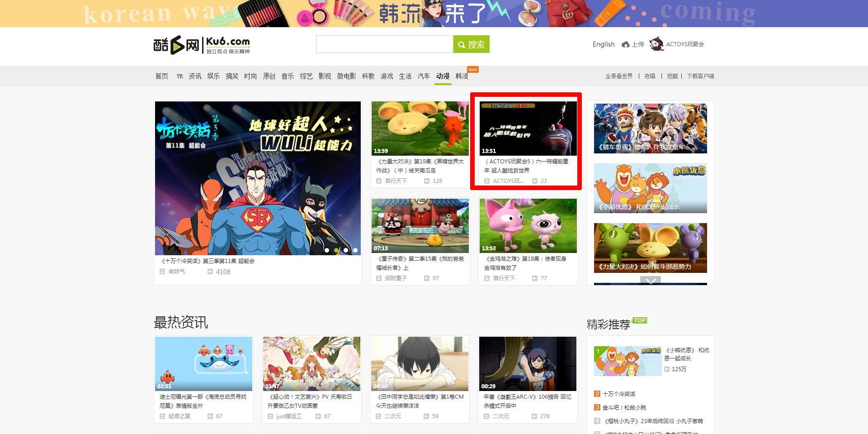Open the 娱乐 navigation tab
868x434 pixels.
pos(213,76)
